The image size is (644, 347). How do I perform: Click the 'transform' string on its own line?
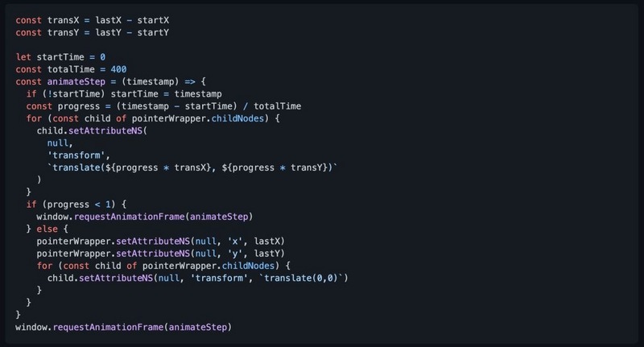point(79,155)
